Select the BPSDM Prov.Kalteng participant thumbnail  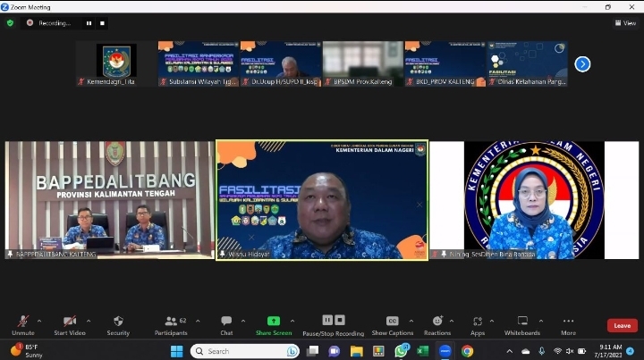point(362,64)
